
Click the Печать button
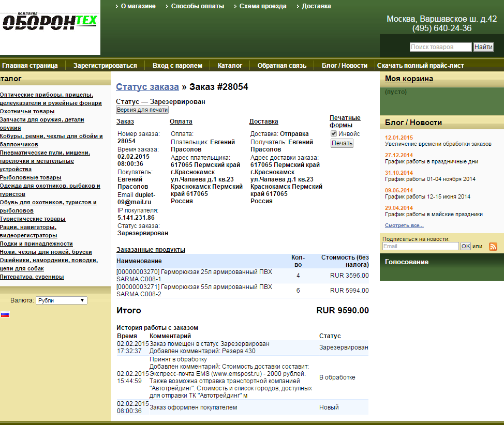342,143
